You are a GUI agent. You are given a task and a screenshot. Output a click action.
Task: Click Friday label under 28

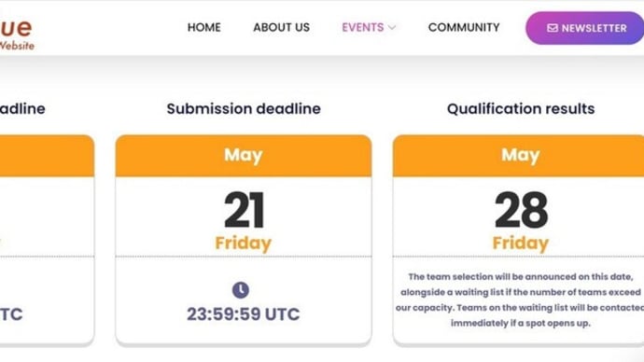[x=521, y=243]
